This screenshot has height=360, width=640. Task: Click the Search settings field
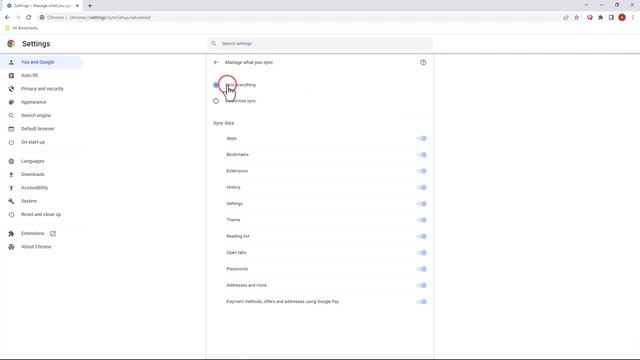(x=320, y=43)
